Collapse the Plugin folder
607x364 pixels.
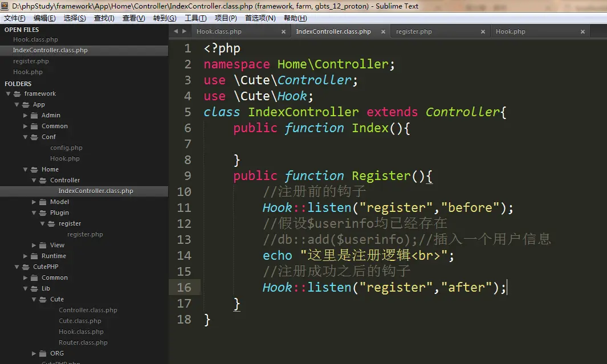[x=34, y=212]
